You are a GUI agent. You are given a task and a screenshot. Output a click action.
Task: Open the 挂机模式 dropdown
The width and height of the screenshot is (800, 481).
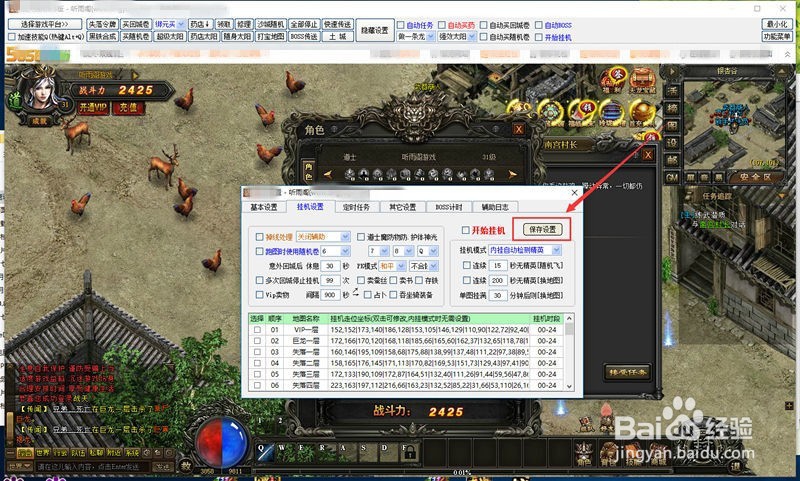point(524,250)
